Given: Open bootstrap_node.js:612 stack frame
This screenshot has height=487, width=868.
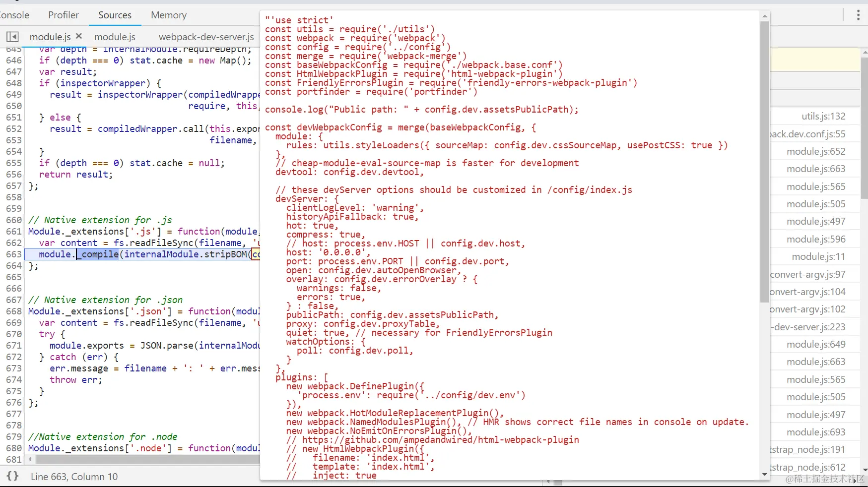Looking at the screenshot, I should click(808, 467).
